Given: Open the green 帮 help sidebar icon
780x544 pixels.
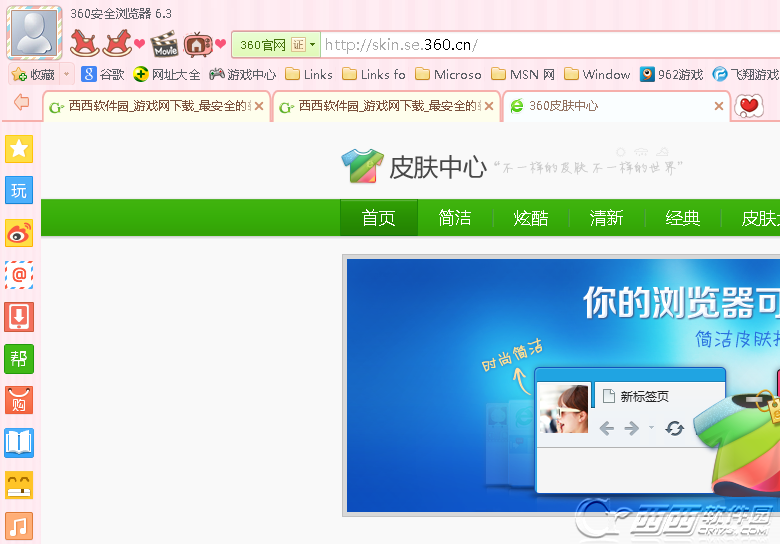Looking at the screenshot, I should pyautogui.click(x=19, y=359).
